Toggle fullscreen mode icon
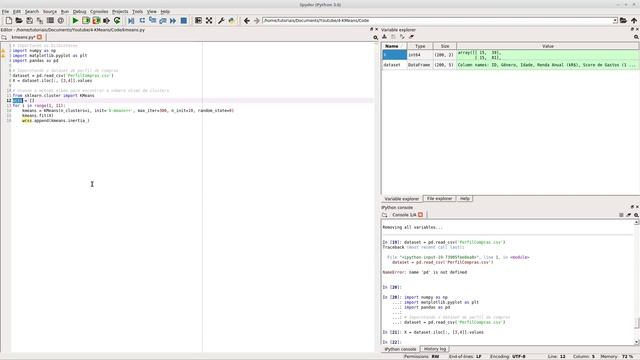 pos(209,20)
